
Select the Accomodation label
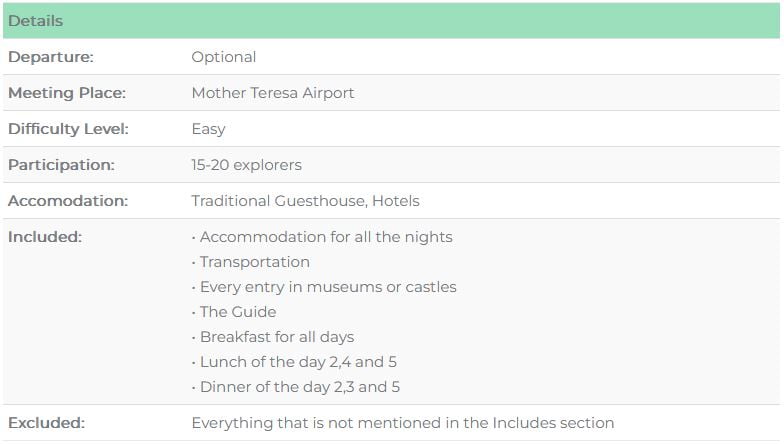[x=68, y=201]
